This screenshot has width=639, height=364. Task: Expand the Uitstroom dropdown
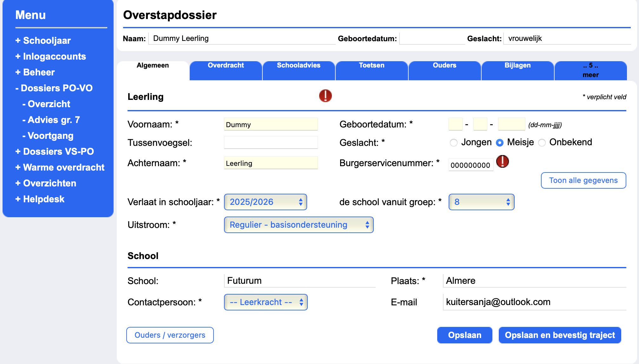coord(298,225)
